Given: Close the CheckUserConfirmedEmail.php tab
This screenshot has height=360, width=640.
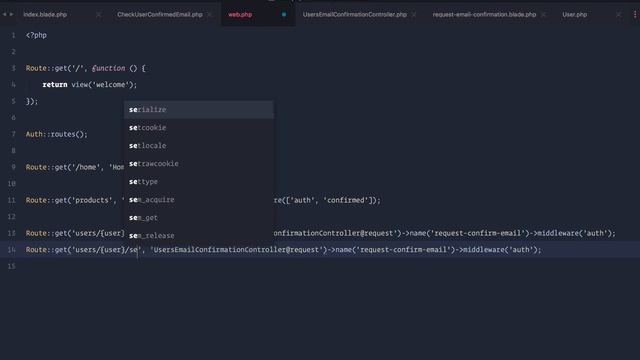Looking at the screenshot, I should click(x=210, y=15).
